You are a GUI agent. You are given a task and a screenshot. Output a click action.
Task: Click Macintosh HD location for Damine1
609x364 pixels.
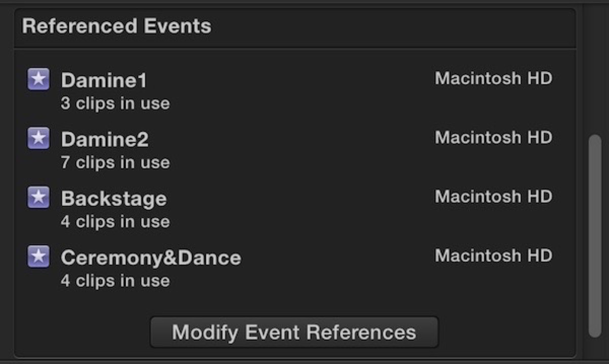[x=493, y=78]
